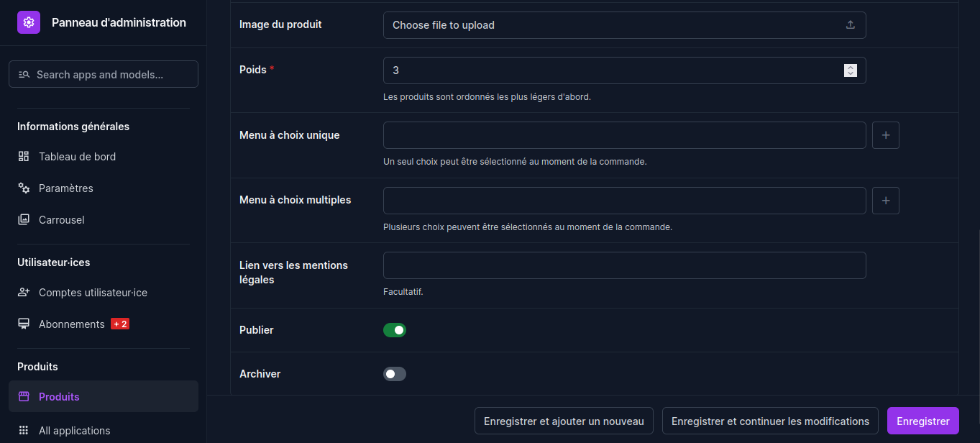Click Enregistrer et continuer les modifications
The height and width of the screenshot is (443, 980).
tap(770, 421)
